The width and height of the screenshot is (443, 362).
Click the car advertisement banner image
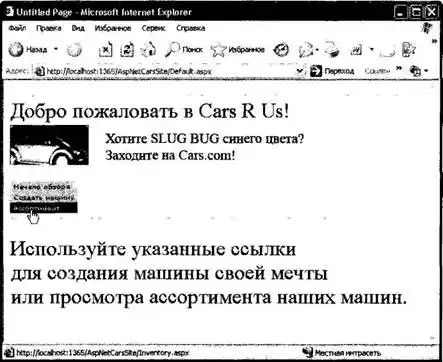coord(49,145)
